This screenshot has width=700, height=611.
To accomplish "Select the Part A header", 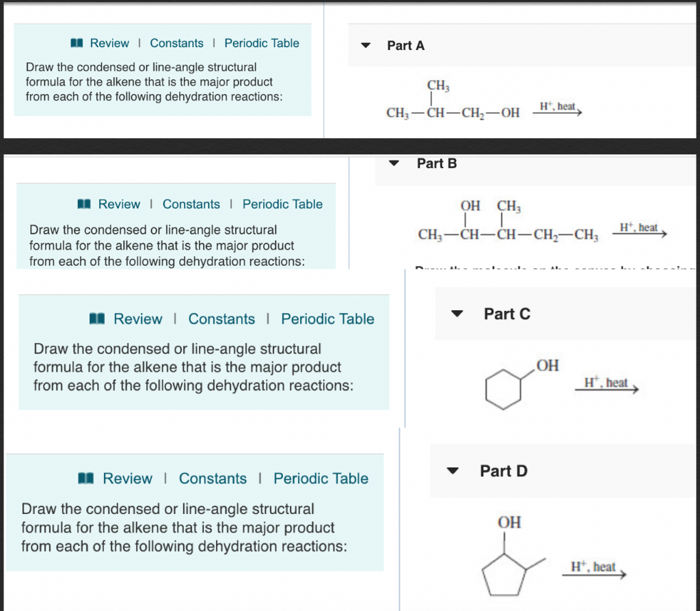I will tap(405, 46).
